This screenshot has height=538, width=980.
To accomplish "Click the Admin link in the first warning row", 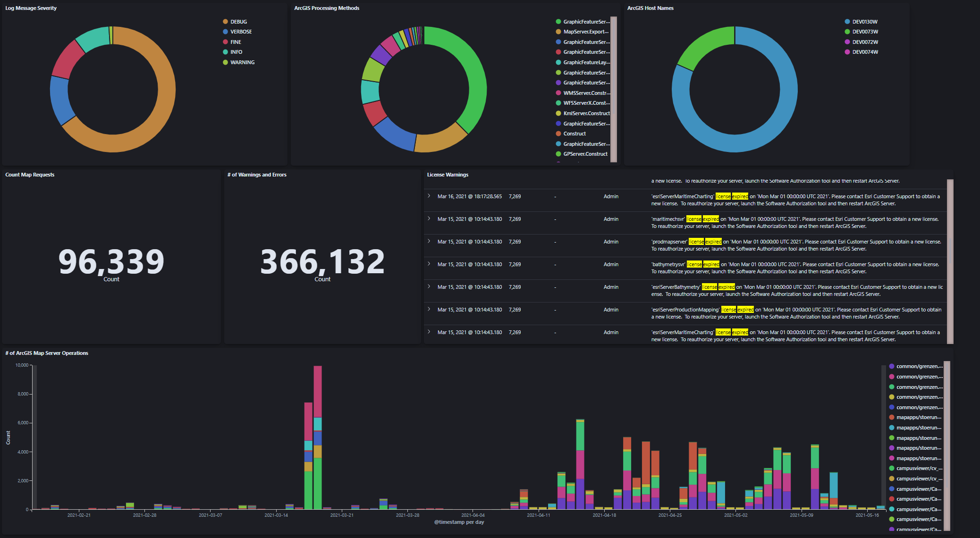I will pos(611,196).
